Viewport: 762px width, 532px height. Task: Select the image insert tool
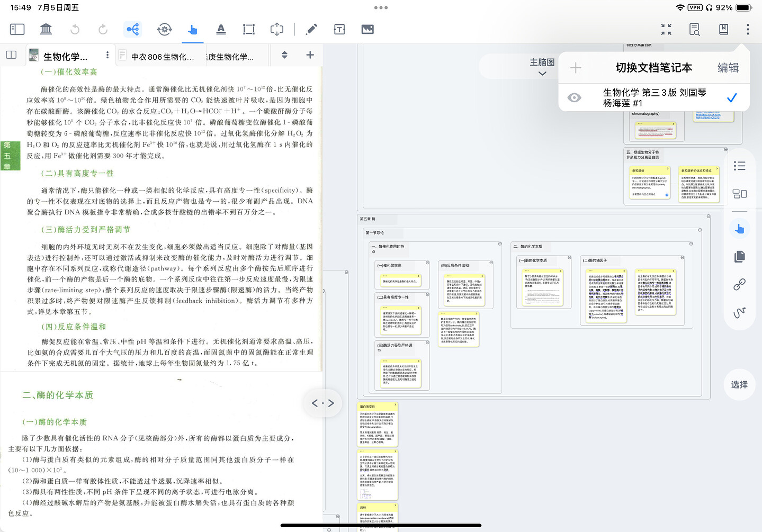point(367,29)
